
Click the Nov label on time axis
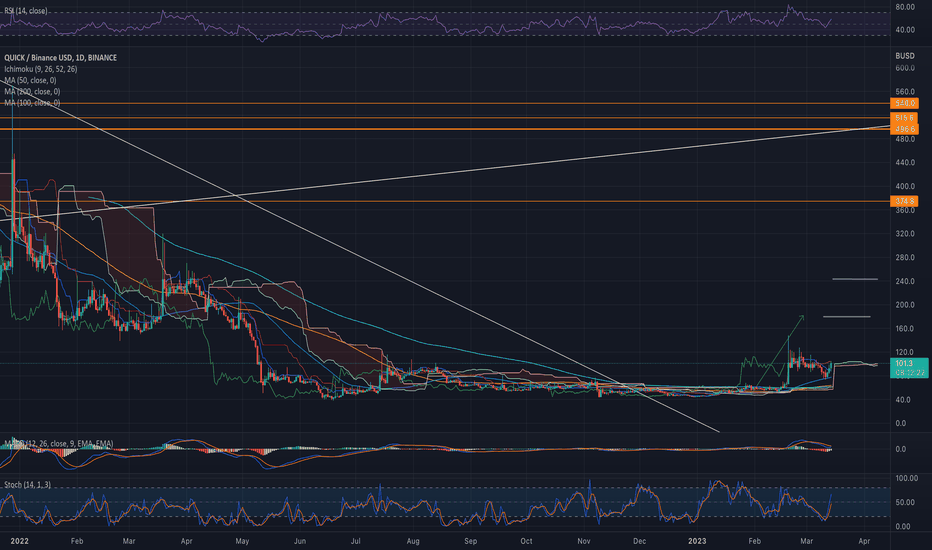coord(584,541)
